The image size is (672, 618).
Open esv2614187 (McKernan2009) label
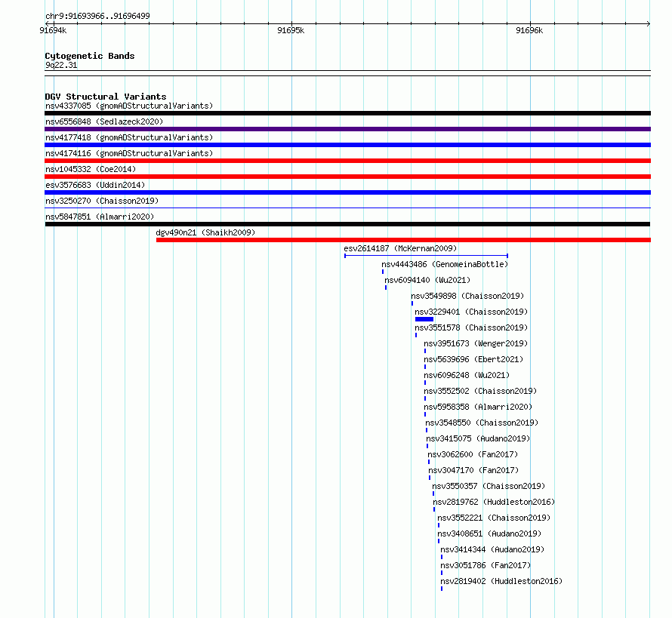coord(400,248)
